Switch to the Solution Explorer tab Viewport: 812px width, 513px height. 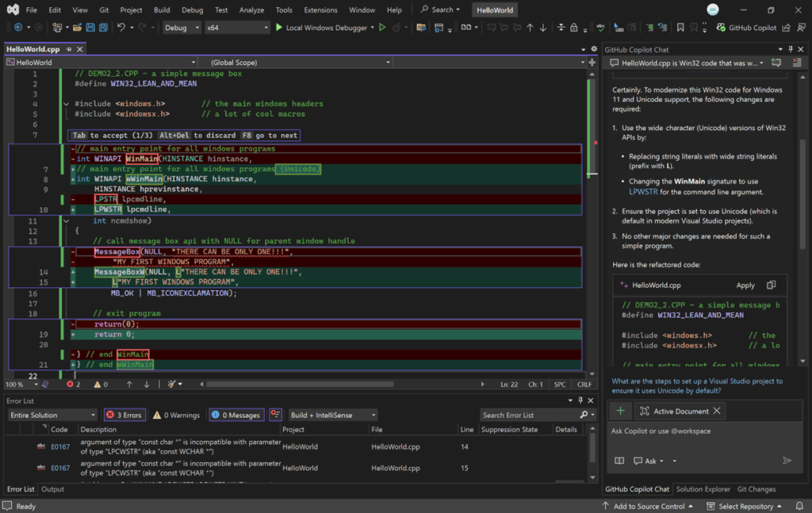point(703,489)
